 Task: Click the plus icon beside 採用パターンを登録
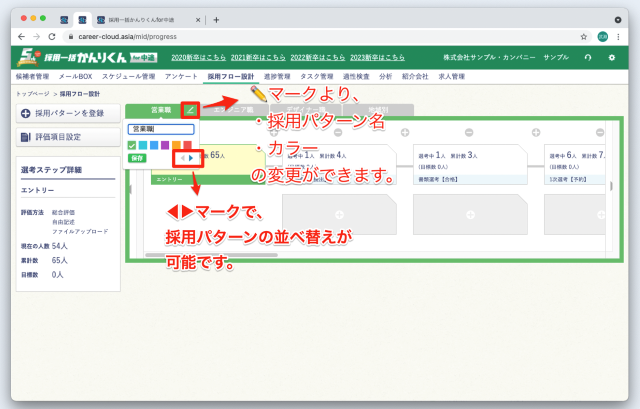point(24,113)
